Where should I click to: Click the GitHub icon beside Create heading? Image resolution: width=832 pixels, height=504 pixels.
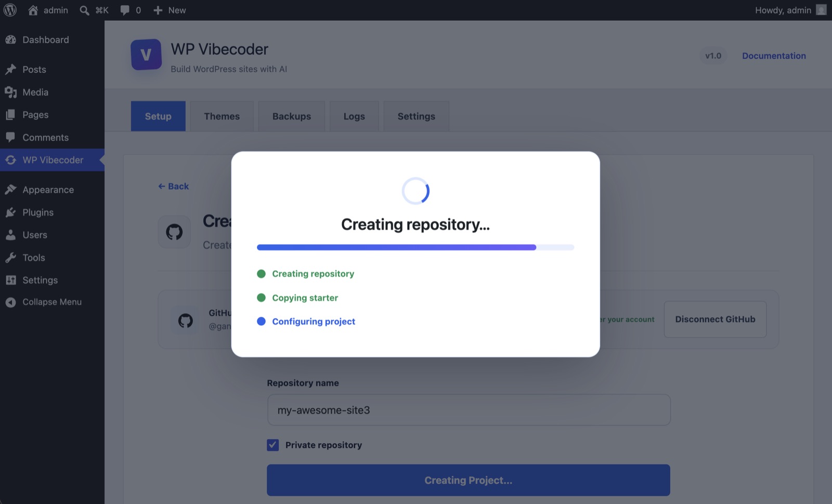[x=174, y=232]
